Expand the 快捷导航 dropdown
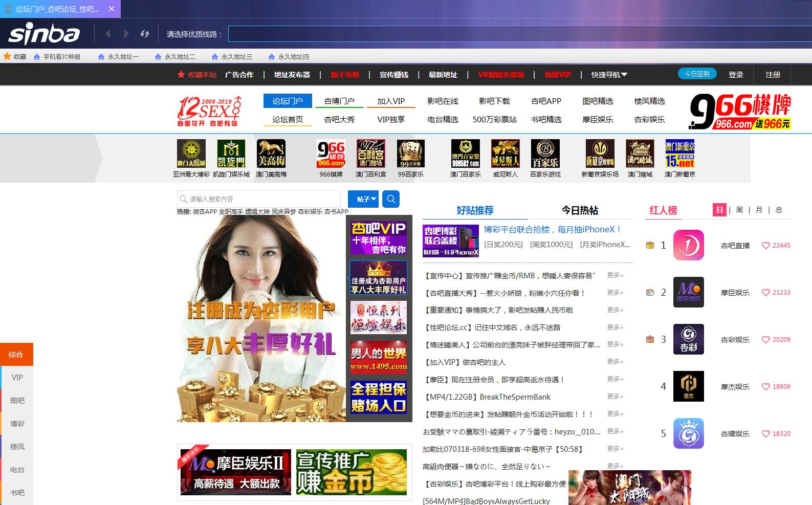 point(609,75)
